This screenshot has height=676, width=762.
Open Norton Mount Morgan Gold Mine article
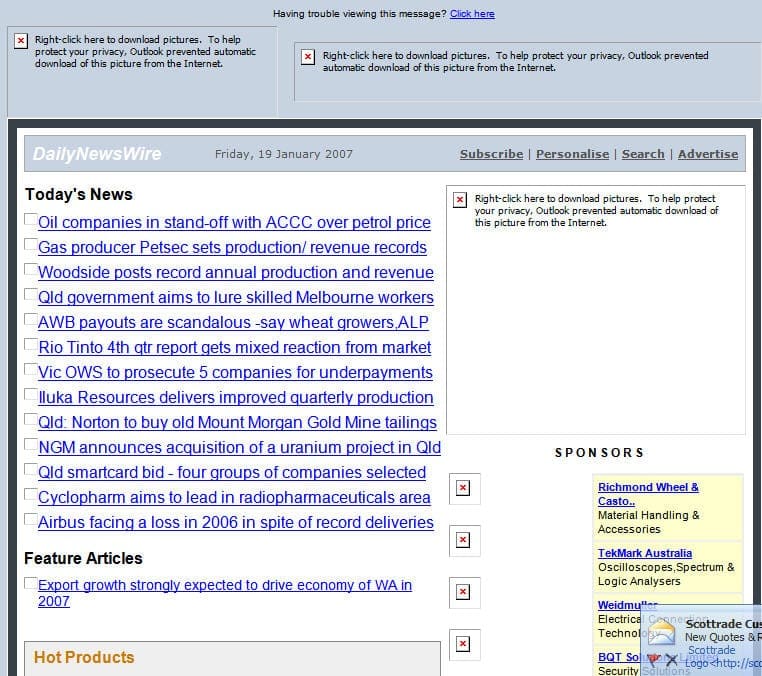tap(237, 423)
